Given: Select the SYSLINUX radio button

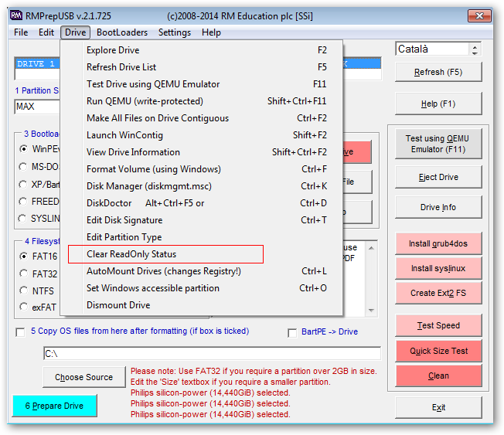Looking at the screenshot, I should 22,219.
